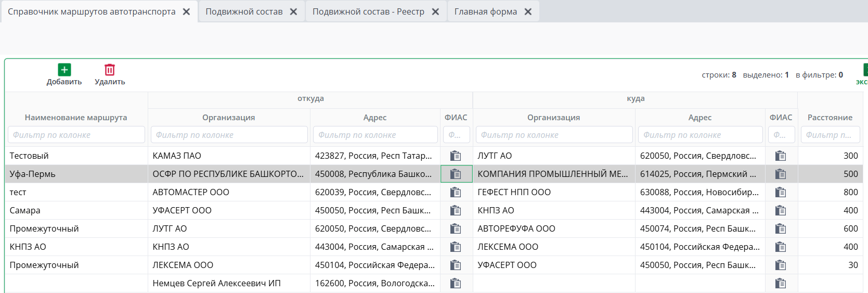Click the Расстояние column filter field
The height and width of the screenshot is (293, 868).
(830, 135)
